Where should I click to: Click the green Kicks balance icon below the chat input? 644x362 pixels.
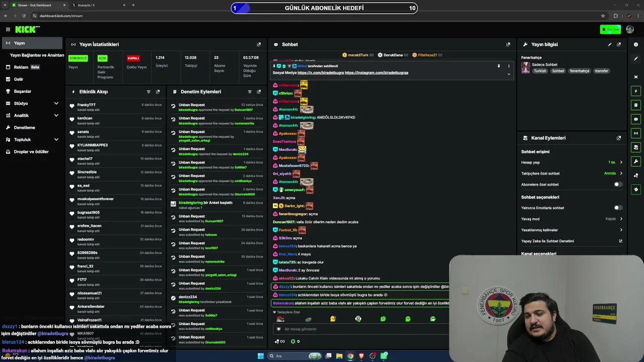coord(293,341)
